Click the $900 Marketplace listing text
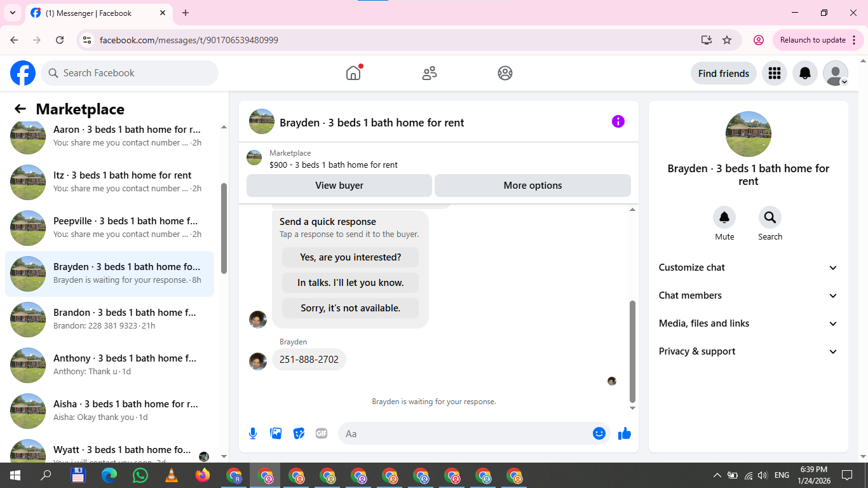The width and height of the screenshot is (868, 488). [x=334, y=165]
